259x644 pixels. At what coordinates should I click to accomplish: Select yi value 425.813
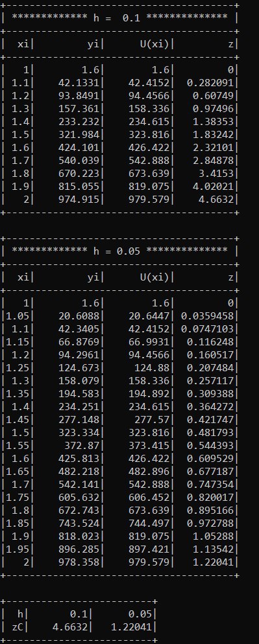[79, 459]
